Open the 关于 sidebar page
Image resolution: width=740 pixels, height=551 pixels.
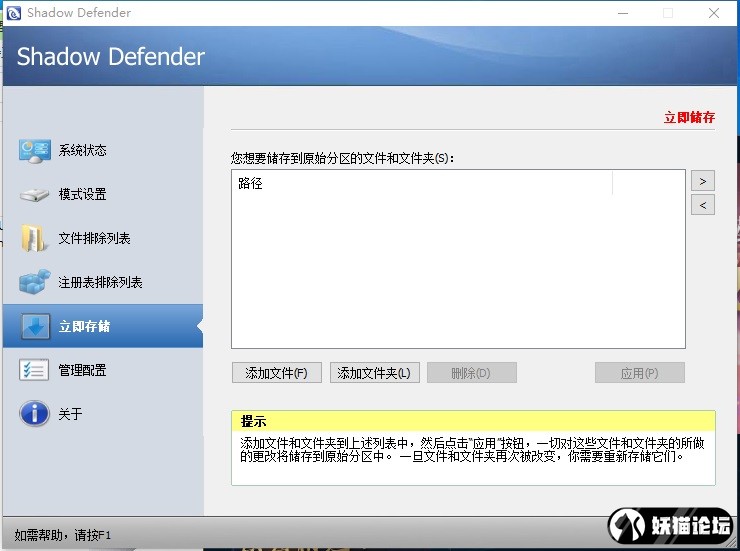click(103, 414)
